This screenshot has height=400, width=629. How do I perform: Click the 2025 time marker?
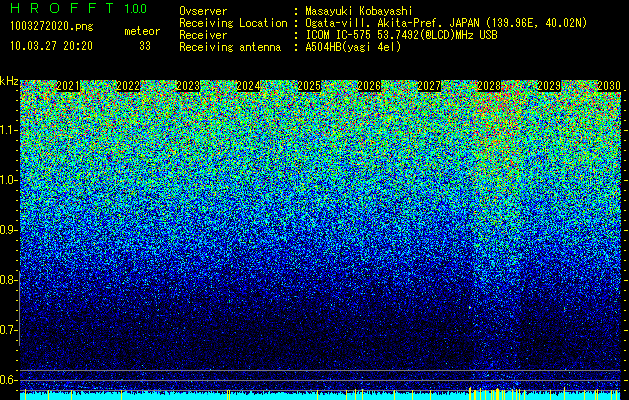[309, 86]
